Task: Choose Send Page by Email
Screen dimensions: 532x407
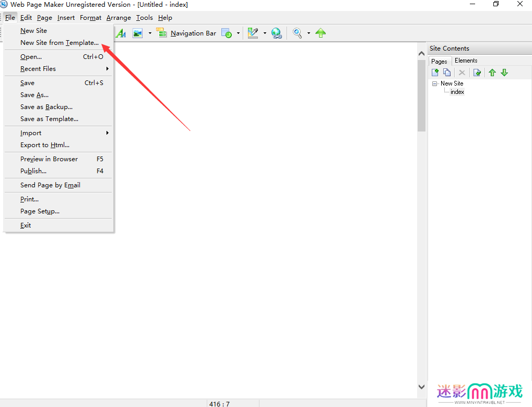Action: (x=58, y=185)
